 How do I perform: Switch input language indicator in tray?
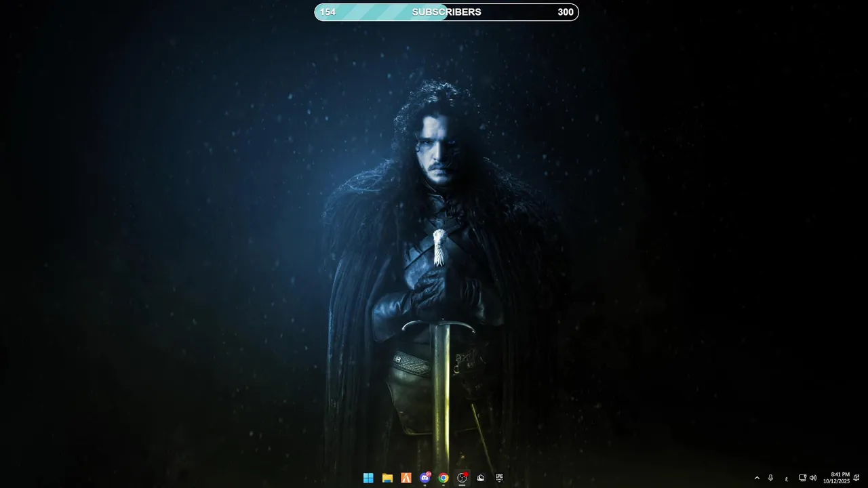point(787,479)
